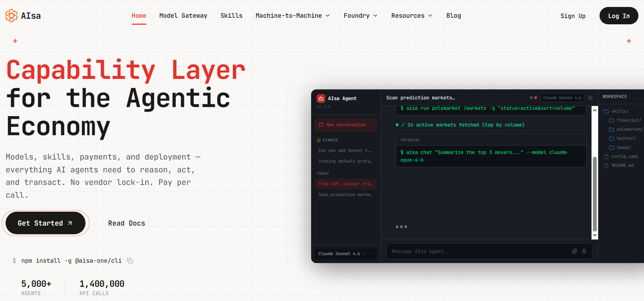The height and width of the screenshot is (301, 644).
Task: Expand the Resources dropdown menu
Action: pos(412,16)
